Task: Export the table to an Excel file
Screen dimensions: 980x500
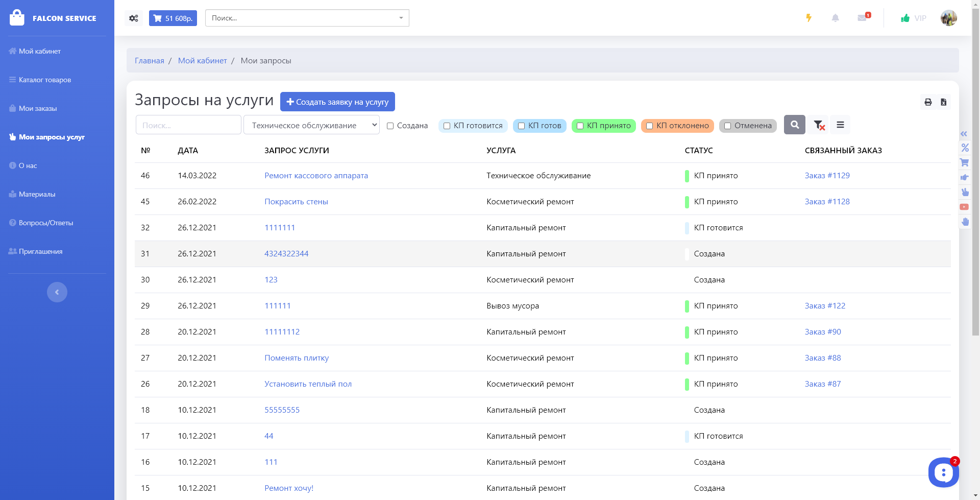Action: pyautogui.click(x=943, y=102)
